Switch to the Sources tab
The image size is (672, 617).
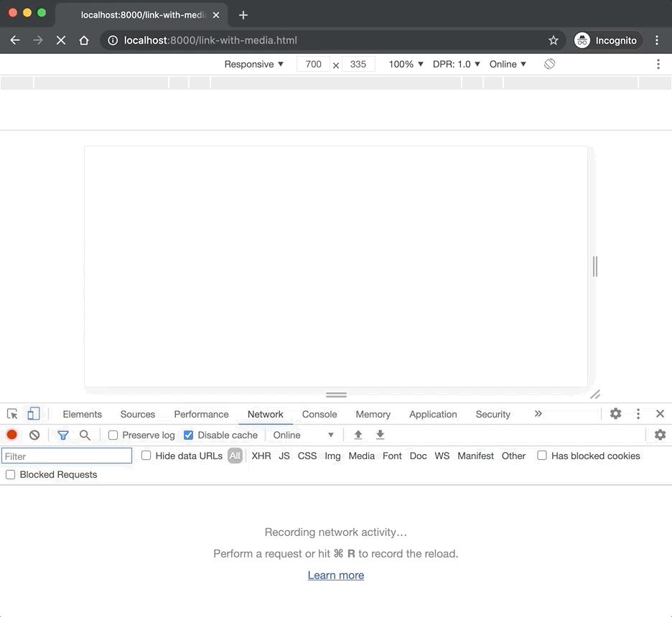138,414
